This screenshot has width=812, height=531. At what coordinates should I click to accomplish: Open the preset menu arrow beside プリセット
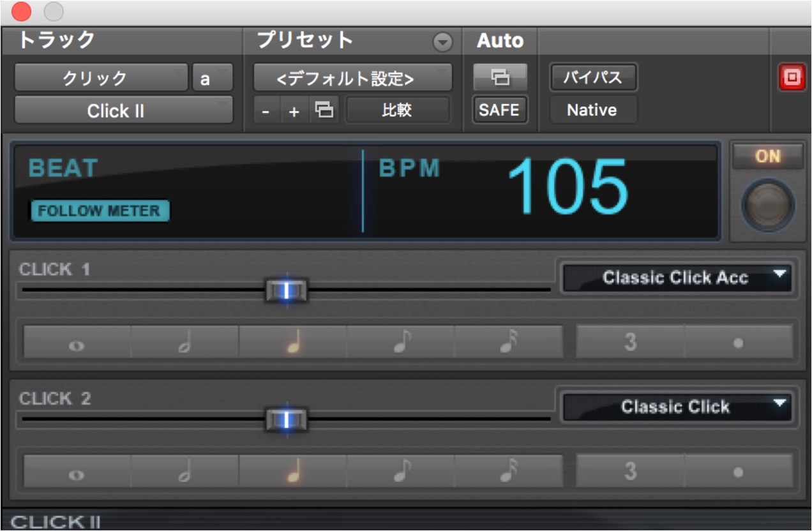[x=442, y=42]
